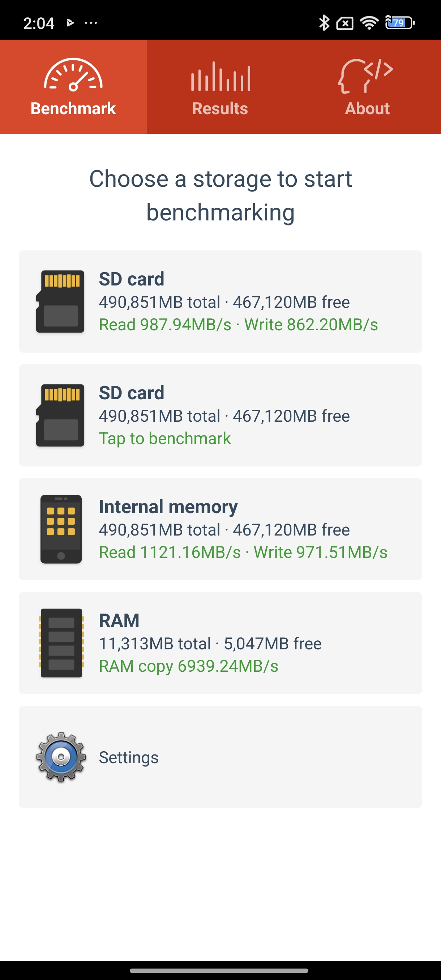This screenshot has width=441, height=980.
Task: Tap the Bluetooth status icon
Action: tap(324, 23)
